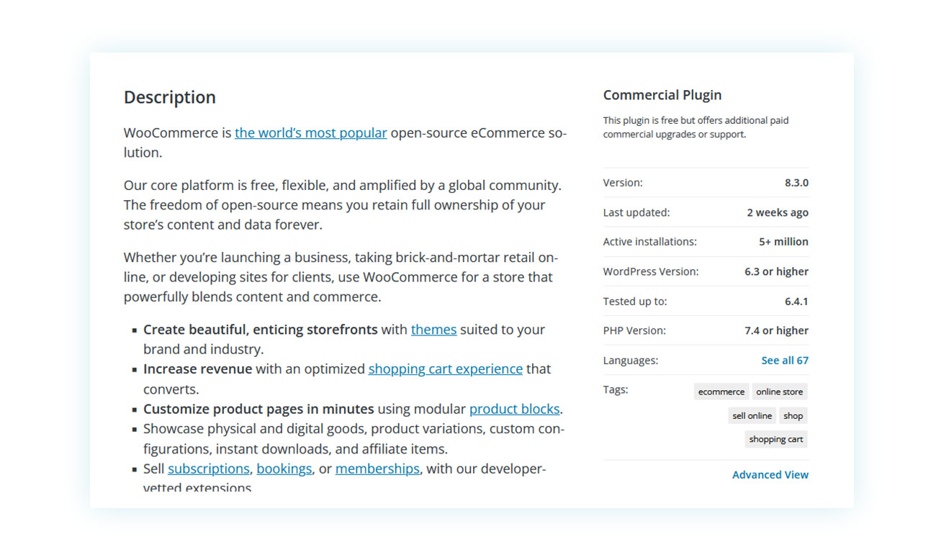Image resolution: width=936 pixels, height=560 pixels.
Task: Click the themes hyperlink
Action: pyautogui.click(x=433, y=330)
